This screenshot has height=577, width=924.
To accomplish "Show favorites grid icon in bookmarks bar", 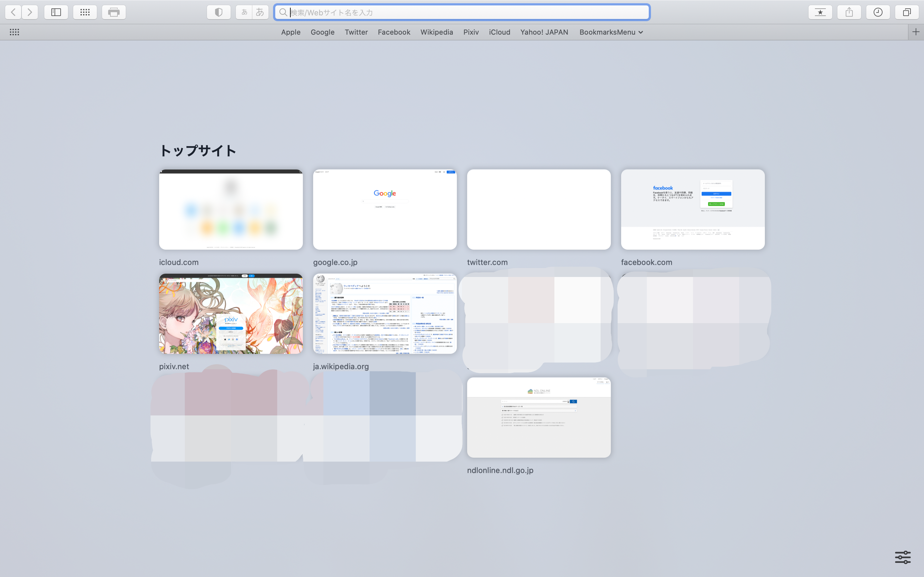I will 14,32.
